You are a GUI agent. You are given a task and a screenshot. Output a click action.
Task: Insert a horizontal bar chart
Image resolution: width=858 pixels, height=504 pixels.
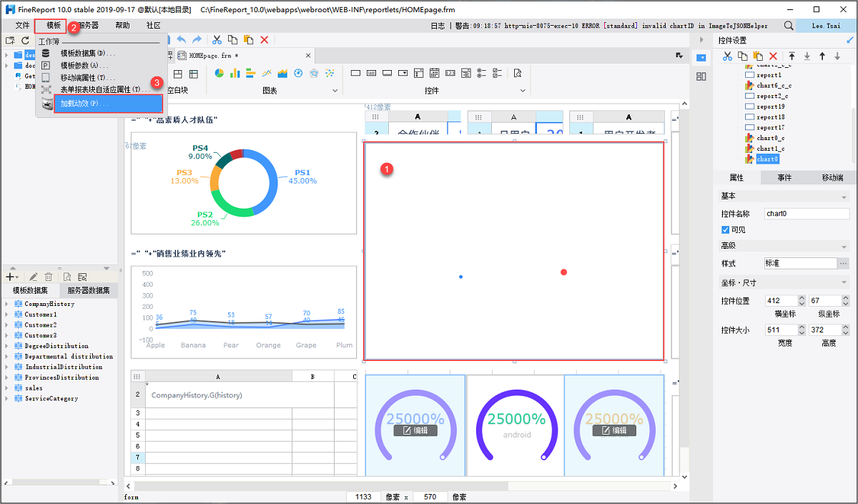click(x=251, y=73)
